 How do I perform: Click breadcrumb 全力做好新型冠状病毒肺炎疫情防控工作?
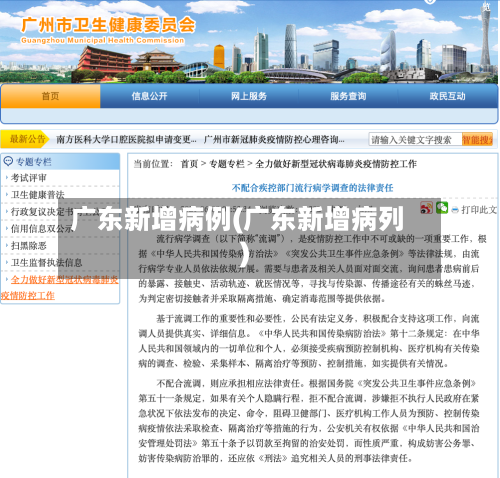(x=336, y=164)
